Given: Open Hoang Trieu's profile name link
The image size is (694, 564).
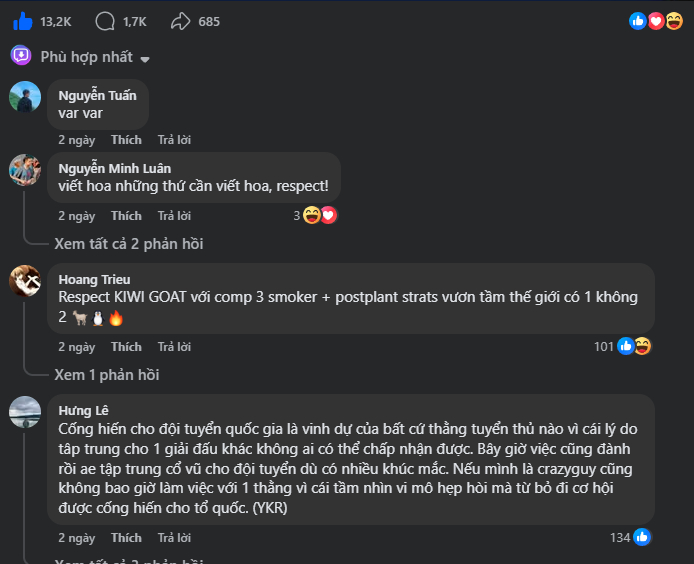Looking at the screenshot, I should click(x=94, y=279).
